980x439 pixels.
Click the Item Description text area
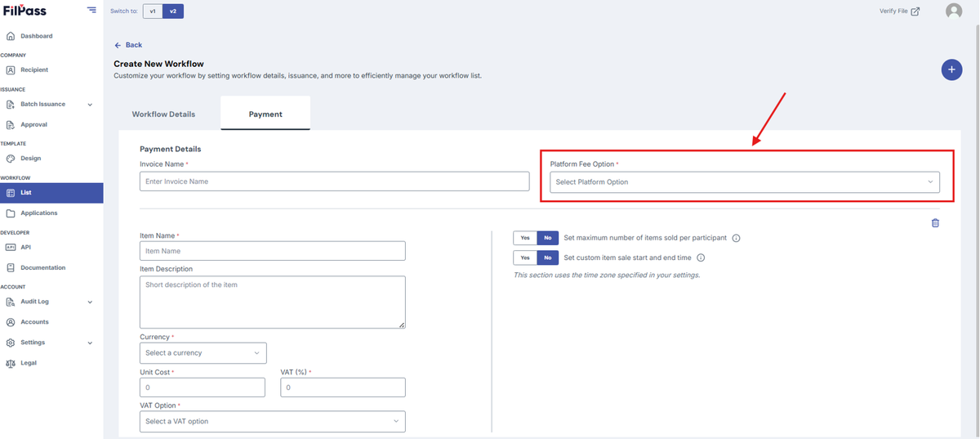(x=273, y=302)
